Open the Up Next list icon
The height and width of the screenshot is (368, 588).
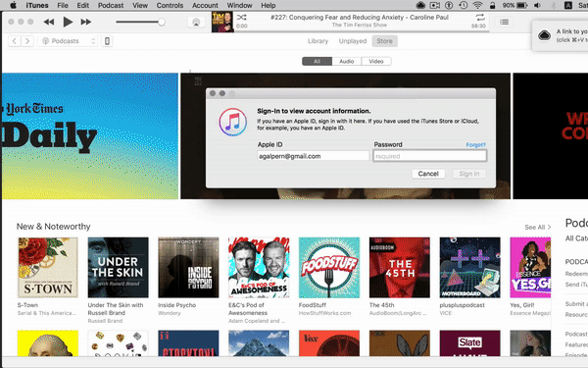point(505,23)
